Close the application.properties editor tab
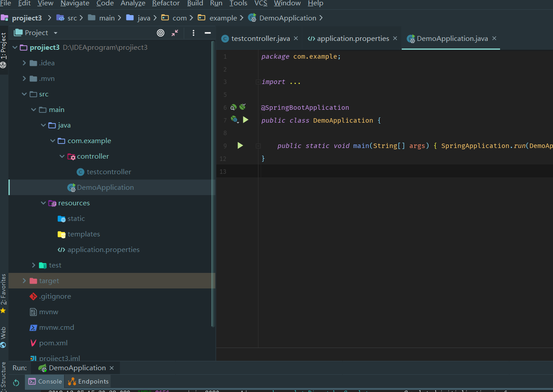This screenshot has width=553, height=392. point(395,38)
